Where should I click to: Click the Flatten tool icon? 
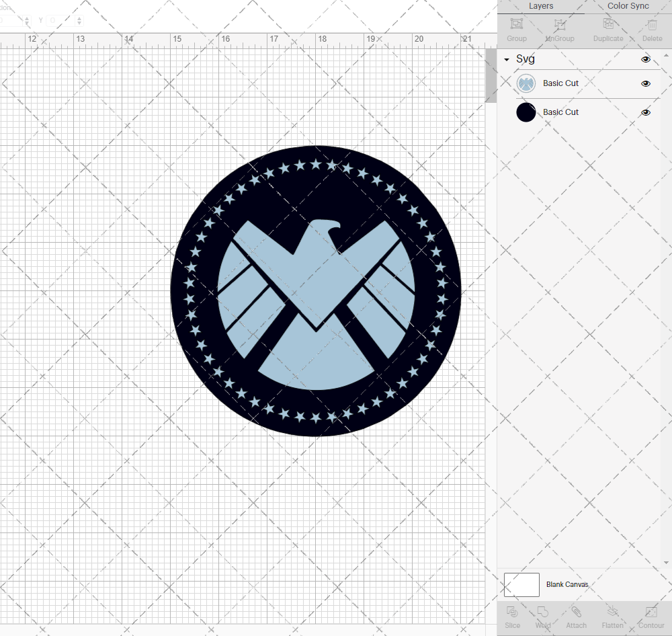[612, 612]
